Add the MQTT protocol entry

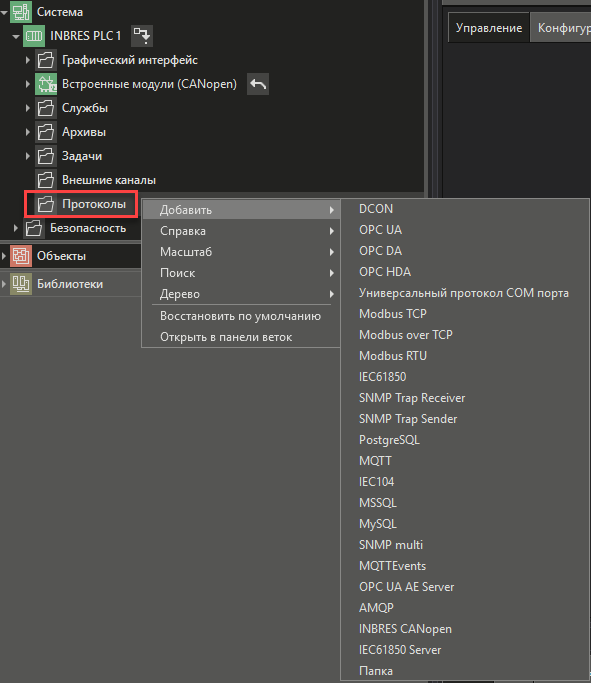click(x=465, y=461)
